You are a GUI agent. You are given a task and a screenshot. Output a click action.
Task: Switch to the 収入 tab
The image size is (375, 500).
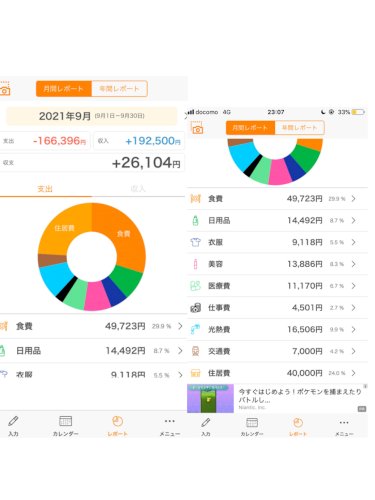[x=138, y=189]
